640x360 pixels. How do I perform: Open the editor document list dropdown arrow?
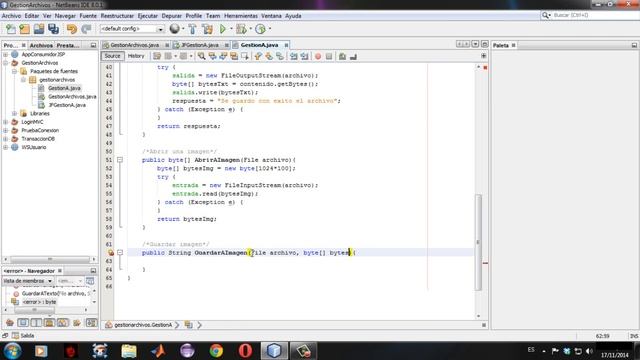coord(475,44)
